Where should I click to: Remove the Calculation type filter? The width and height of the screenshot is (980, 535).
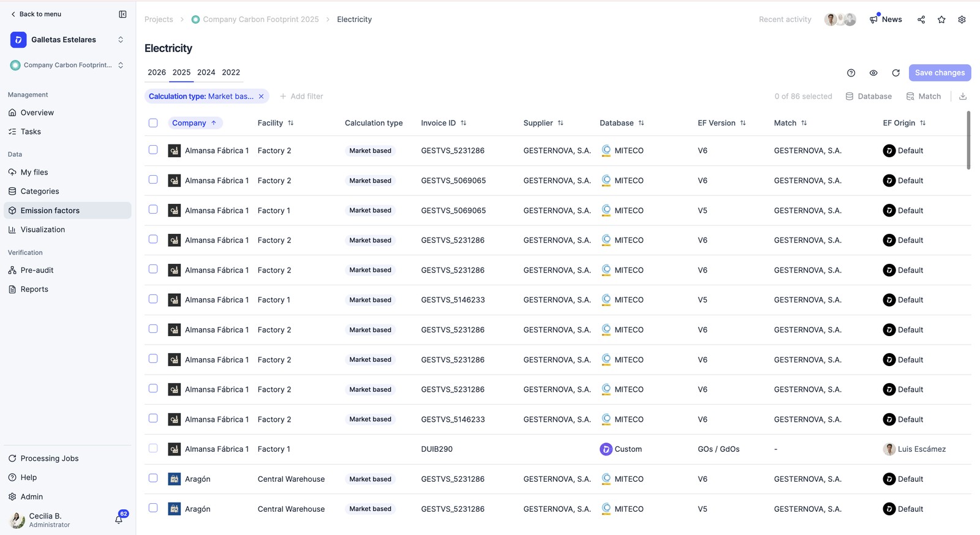point(261,96)
